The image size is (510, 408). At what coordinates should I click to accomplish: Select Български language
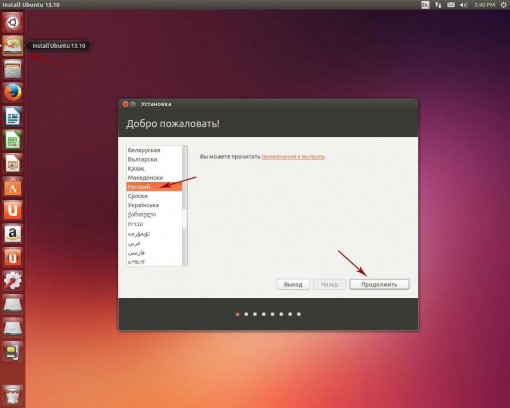pyautogui.click(x=154, y=159)
